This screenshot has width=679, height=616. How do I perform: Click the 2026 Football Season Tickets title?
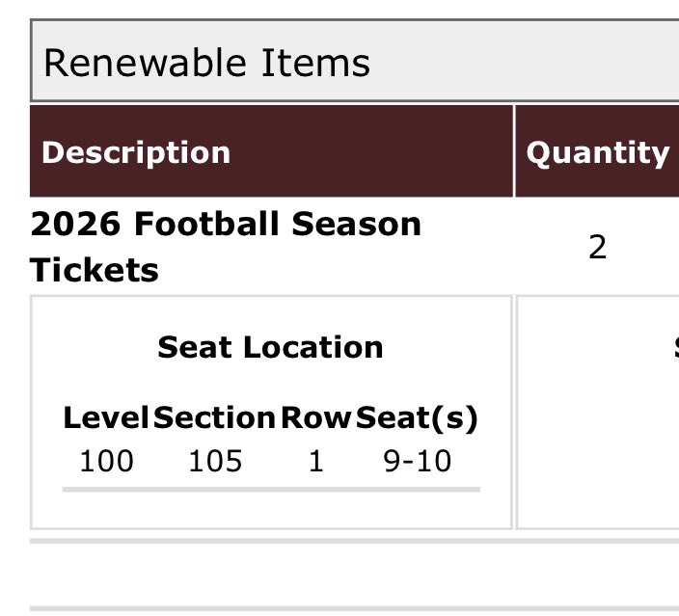pyautogui.click(x=226, y=247)
